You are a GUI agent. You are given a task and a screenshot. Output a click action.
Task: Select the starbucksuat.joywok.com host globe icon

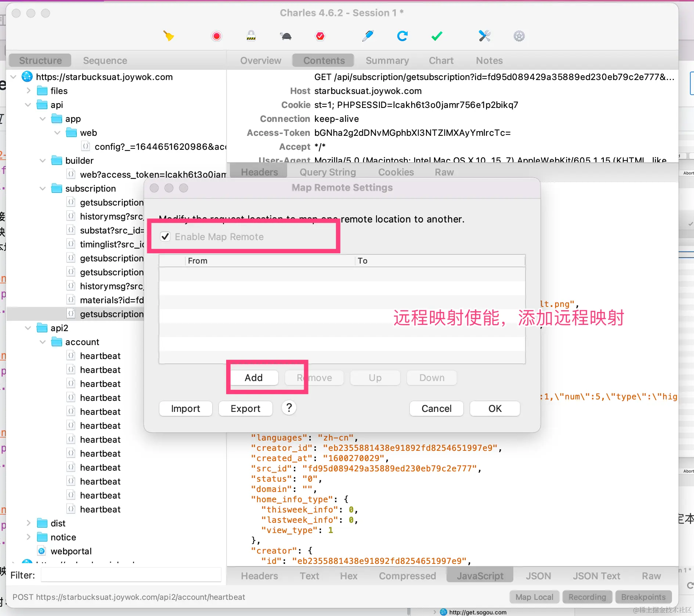tap(27, 77)
